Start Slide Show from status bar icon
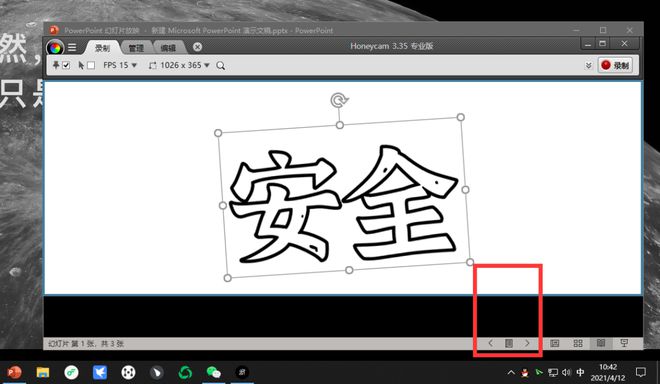Image resolution: width=660 pixels, height=384 pixels. [x=624, y=343]
